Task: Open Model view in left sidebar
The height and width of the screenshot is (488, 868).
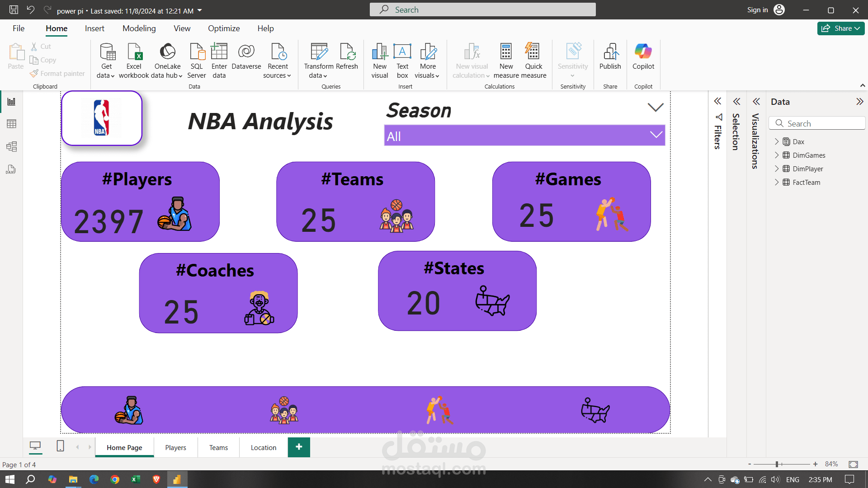Action: [11, 146]
